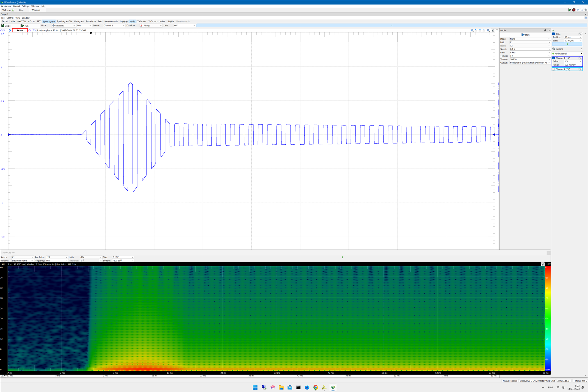
Task: Open the Time settings gear icon
Action: point(580,34)
